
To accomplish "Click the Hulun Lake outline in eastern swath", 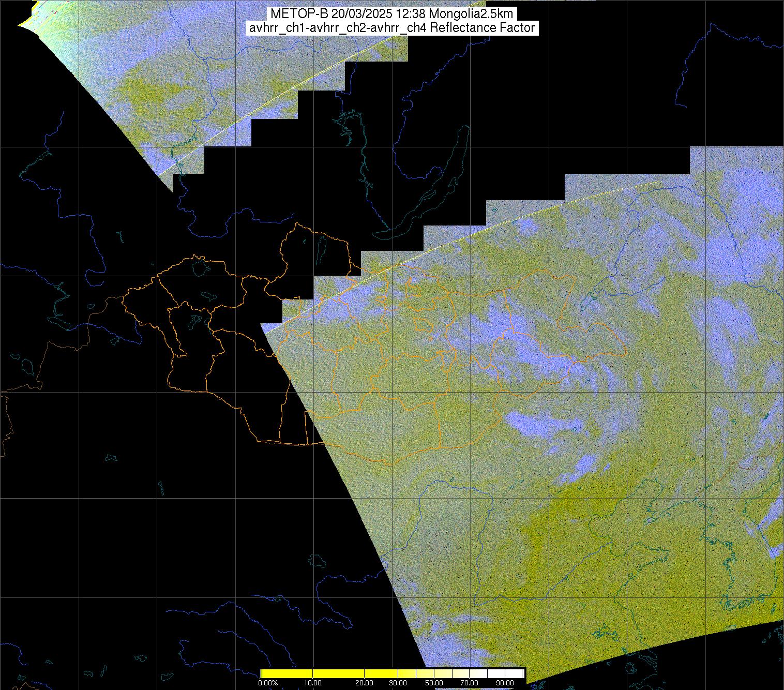I will (586, 301).
